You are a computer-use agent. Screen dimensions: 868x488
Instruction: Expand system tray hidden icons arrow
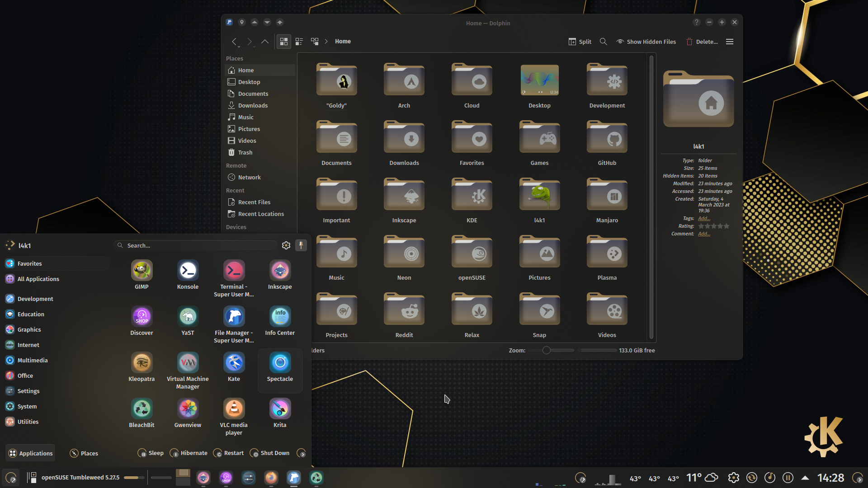(x=805, y=478)
